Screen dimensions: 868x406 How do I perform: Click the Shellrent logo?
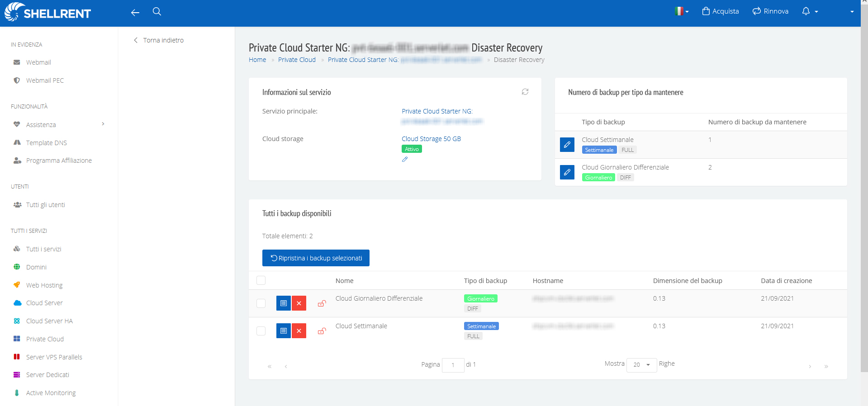click(47, 12)
